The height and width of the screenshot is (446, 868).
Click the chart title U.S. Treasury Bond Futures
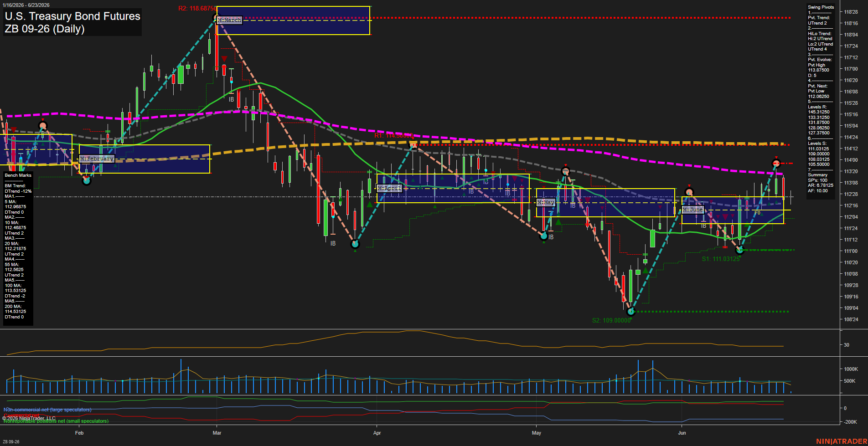click(72, 16)
